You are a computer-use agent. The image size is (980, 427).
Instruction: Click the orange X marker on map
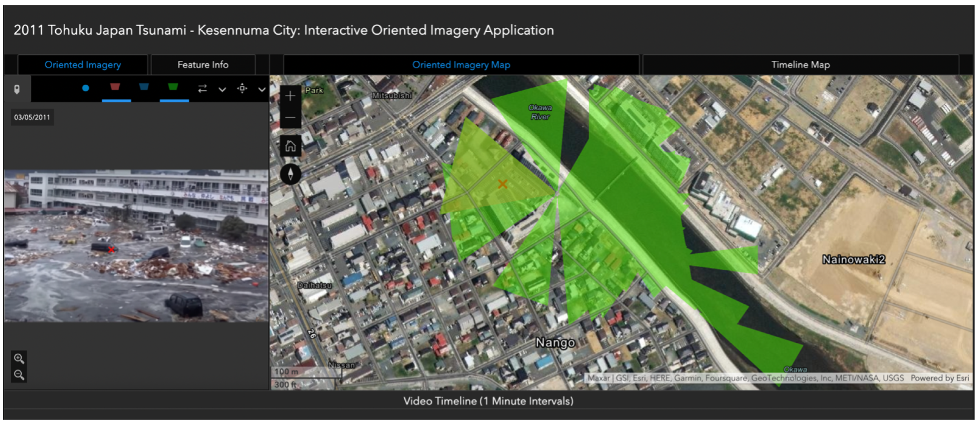coord(502,184)
